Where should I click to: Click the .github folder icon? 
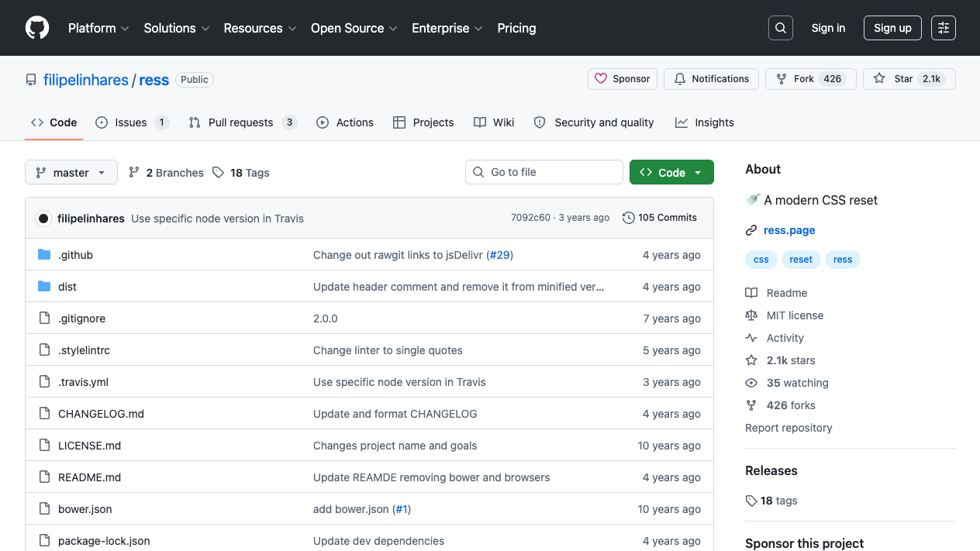coord(44,255)
